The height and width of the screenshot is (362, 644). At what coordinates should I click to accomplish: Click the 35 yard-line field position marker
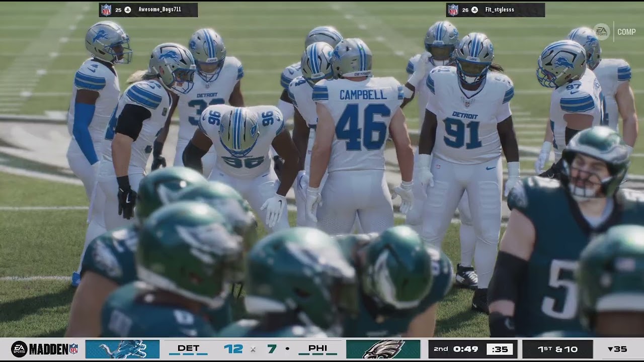617,349
